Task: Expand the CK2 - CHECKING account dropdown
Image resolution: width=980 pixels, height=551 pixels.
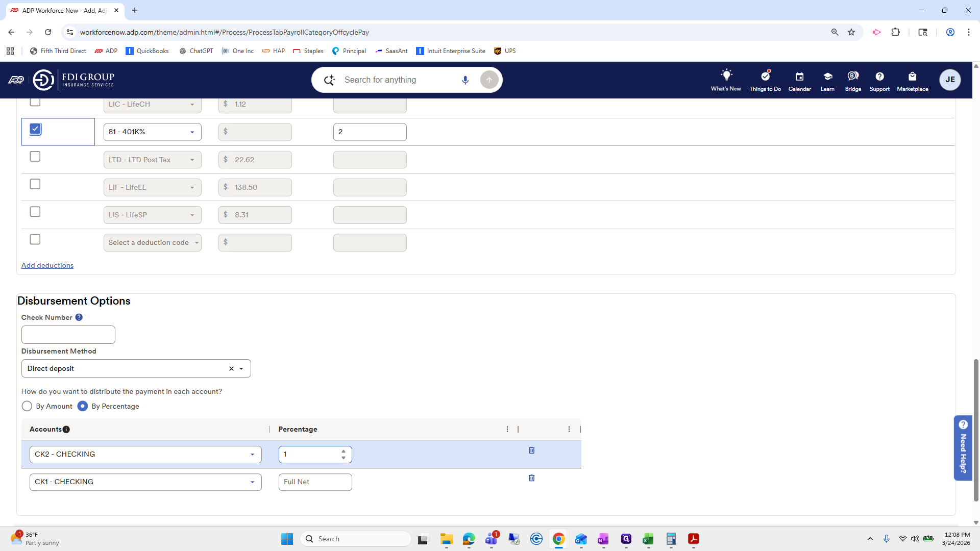Action: coord(252,455)
